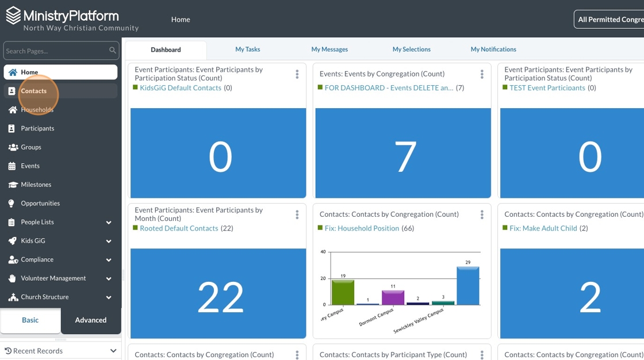
Task: Click the Participants badge icon
Action: point(11,129)
